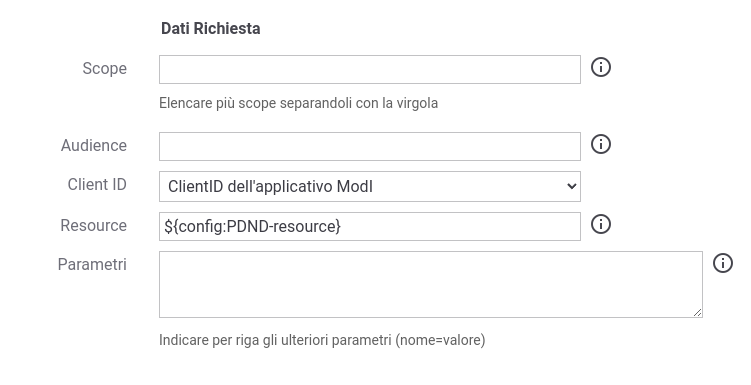751x385 pixels.
Task: Open the Resource field info icon
Action: (601, 224)
